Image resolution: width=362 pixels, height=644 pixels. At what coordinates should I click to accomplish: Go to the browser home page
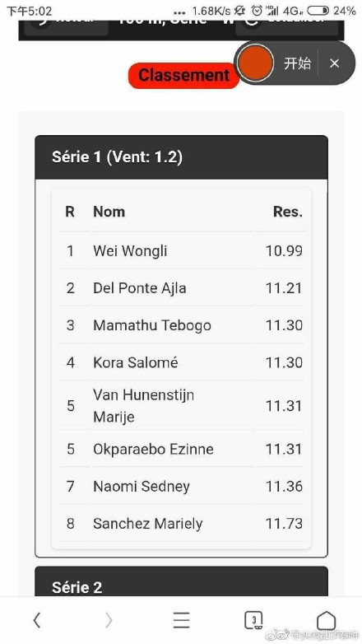pos(327,620)
